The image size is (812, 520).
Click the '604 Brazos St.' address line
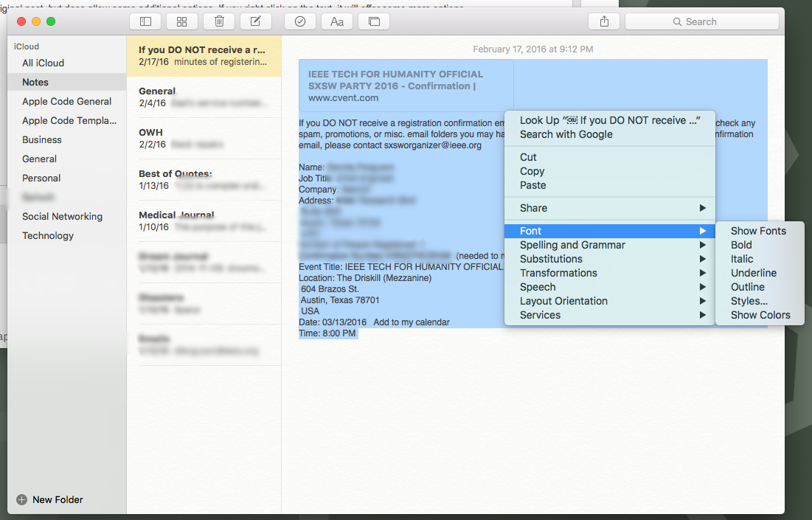(x=330, y=289)
